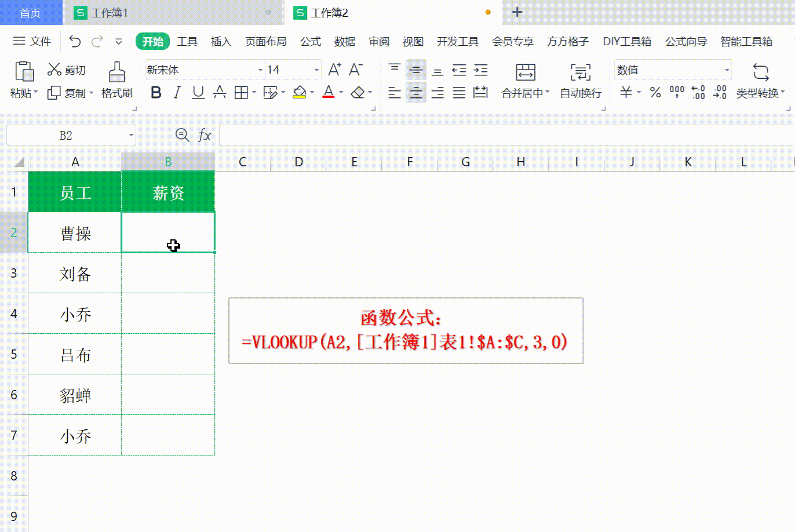This screenshot has height=532, width=795.
Task: Select cell containing 刘备
Action: pyautogui.click(x=75, y=273)
